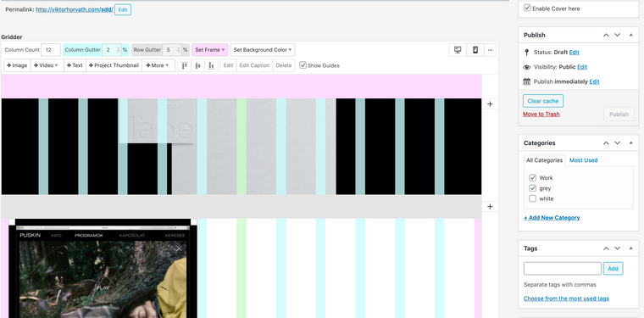The width and height of the screenshot is (644, 318).
Task: Click the permalink Edit button
Action: (x=123, y=9)
